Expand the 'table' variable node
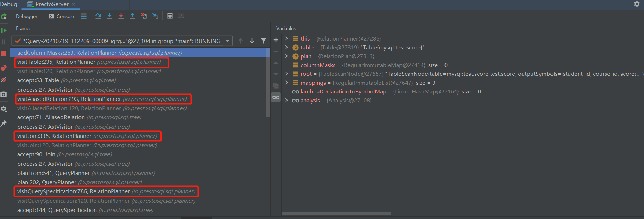Viewport: 644px width, 219px height. 286,47
